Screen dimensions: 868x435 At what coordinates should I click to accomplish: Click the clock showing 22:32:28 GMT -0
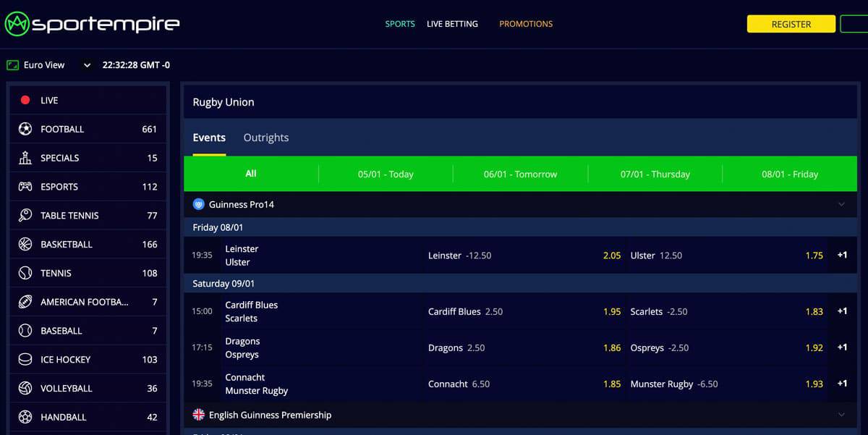coord(136,65)
